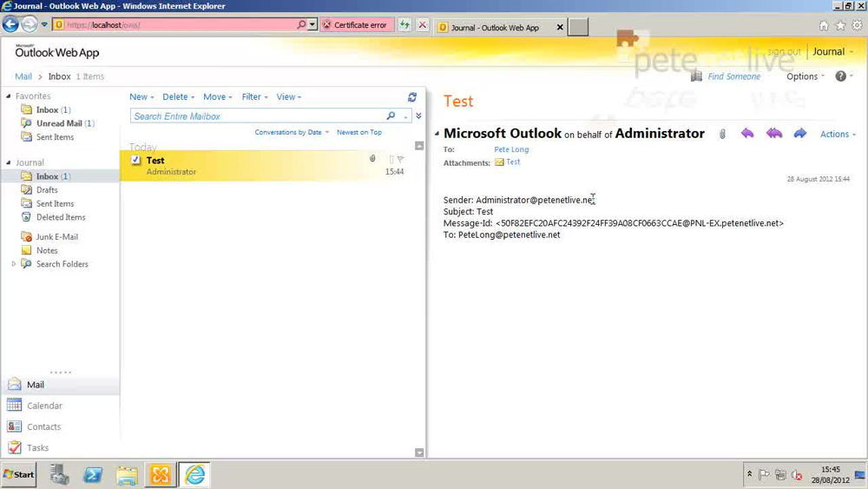The width and height of the screenshot is (868, 489).
Task: Click the Action Center flag in system tray
Action: click(764, 474)
